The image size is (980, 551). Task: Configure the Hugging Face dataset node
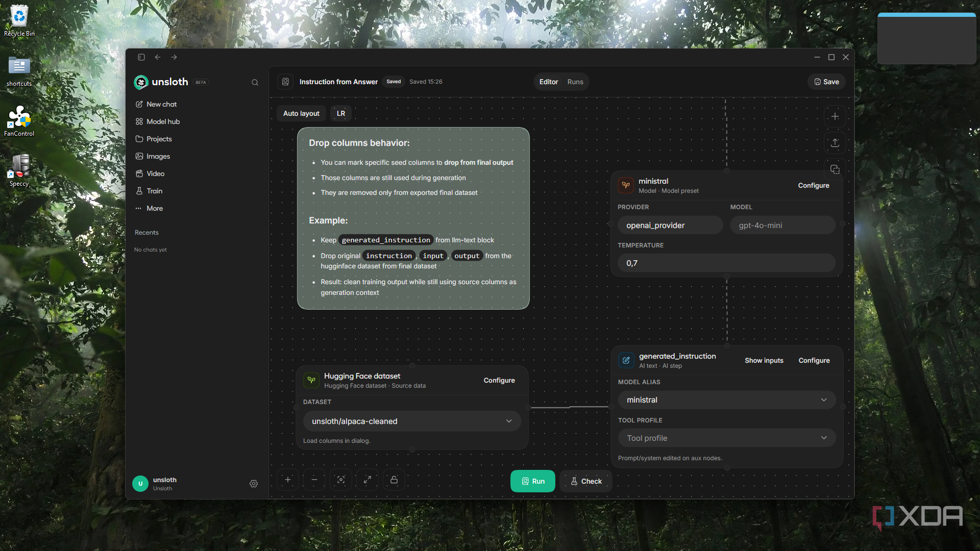pos(499,380)
